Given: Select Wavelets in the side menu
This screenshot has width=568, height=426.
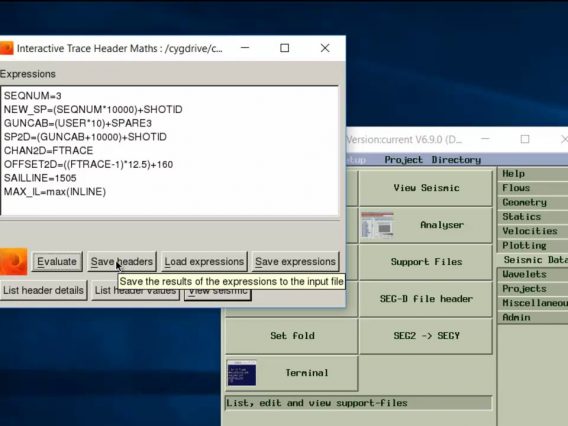Looking at the screenshot, I should (x=532, y=274).
